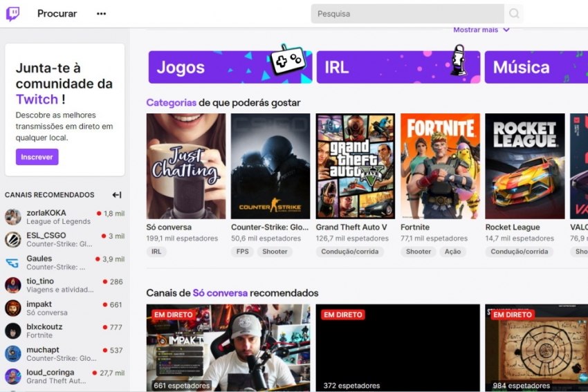Click Condução/corrida tag under Grand Theft Auto
This screenshot has height=392, width=588.
pos(350,252)
